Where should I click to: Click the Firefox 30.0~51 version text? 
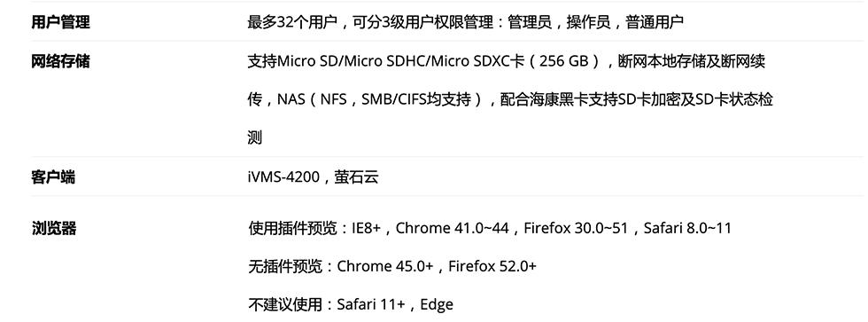click(577, 228)
